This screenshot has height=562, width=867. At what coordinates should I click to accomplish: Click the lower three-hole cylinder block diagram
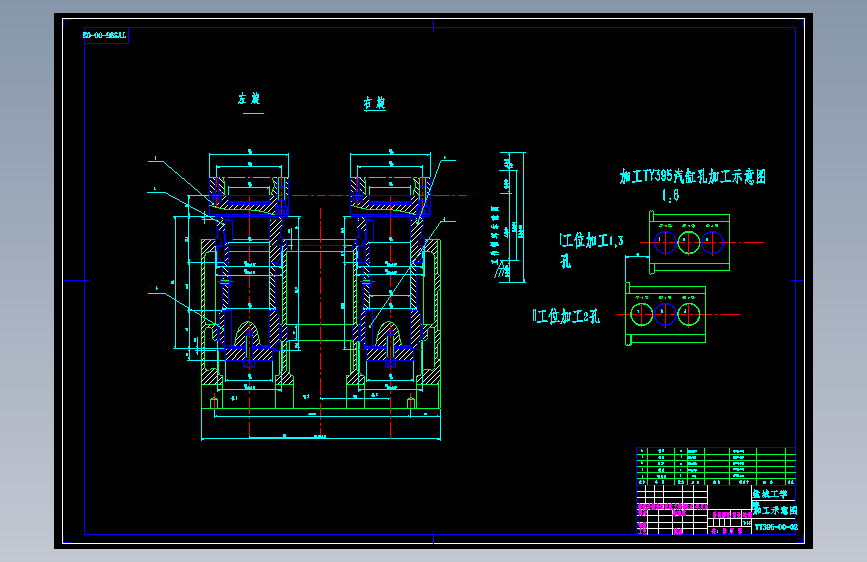tap(665, 314)
